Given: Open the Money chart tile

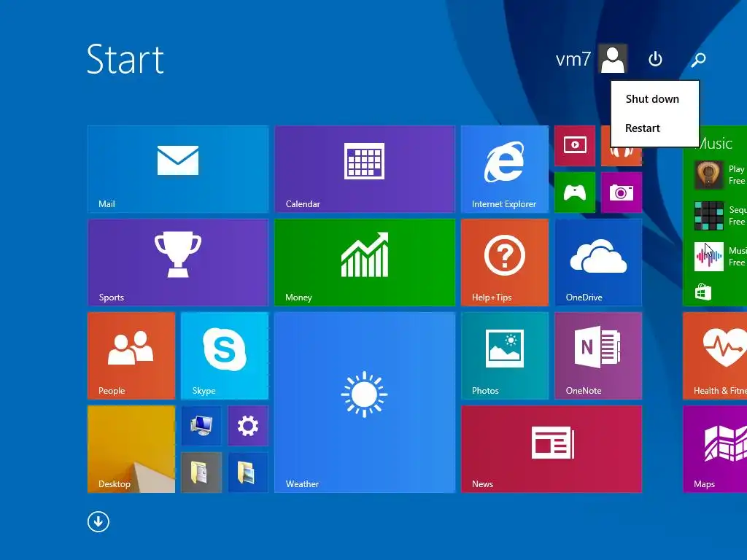Looking at the screenshot, I should pyautogui.click(x=365, y=262).
